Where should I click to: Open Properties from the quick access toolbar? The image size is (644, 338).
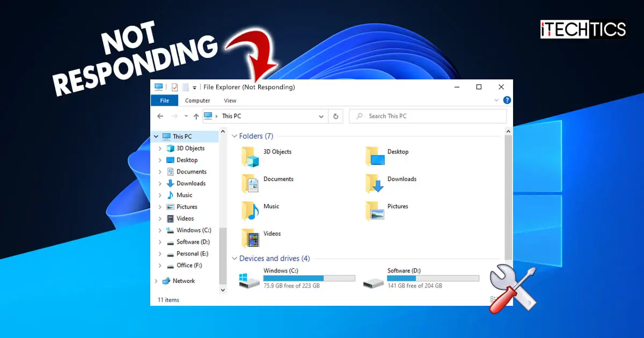pyautogui.click(x=174, y=87)
